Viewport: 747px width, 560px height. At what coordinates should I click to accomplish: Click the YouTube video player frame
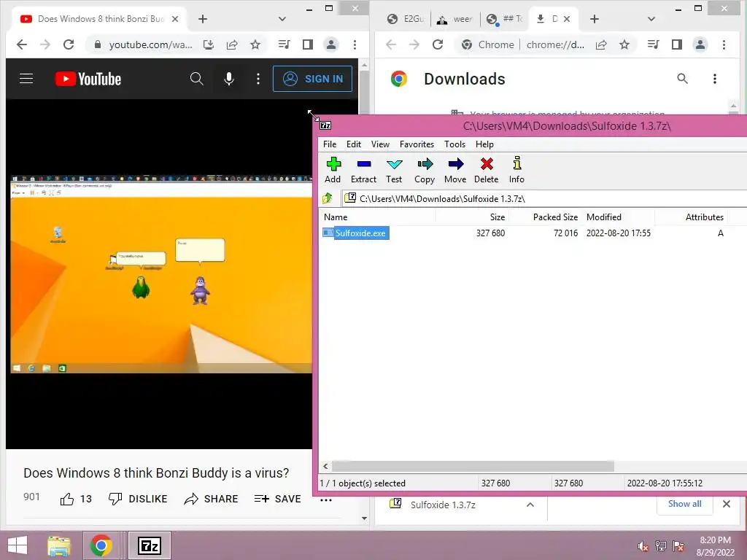[x=159, y=274]
